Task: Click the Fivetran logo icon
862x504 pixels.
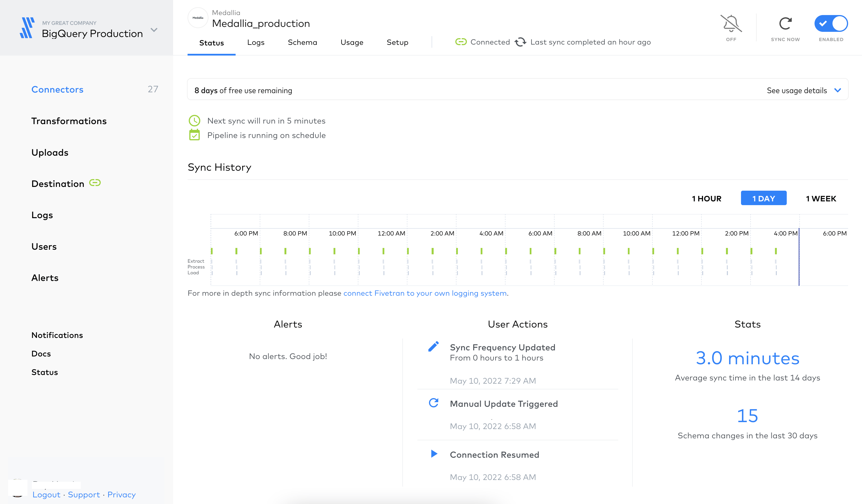Action: (27, 28)
